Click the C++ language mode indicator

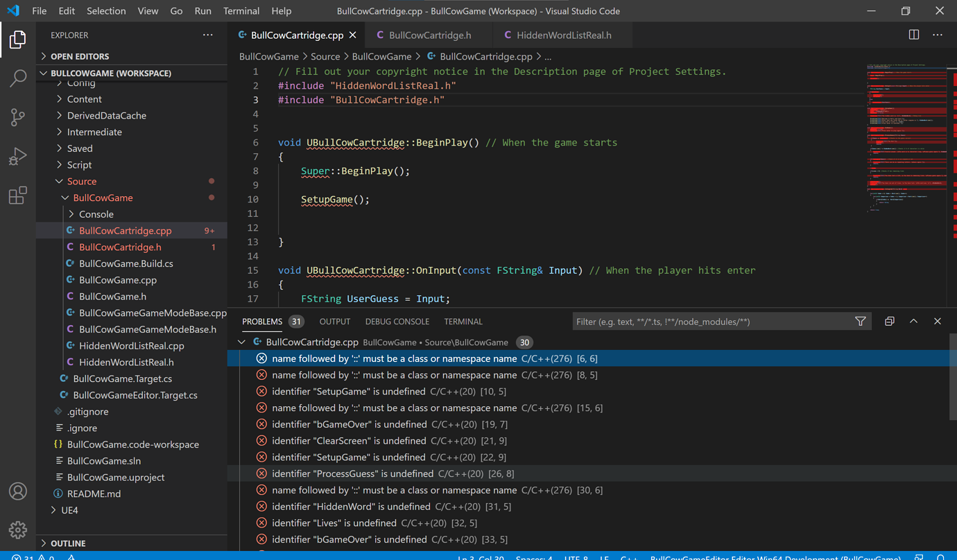[x=629, y=557]
